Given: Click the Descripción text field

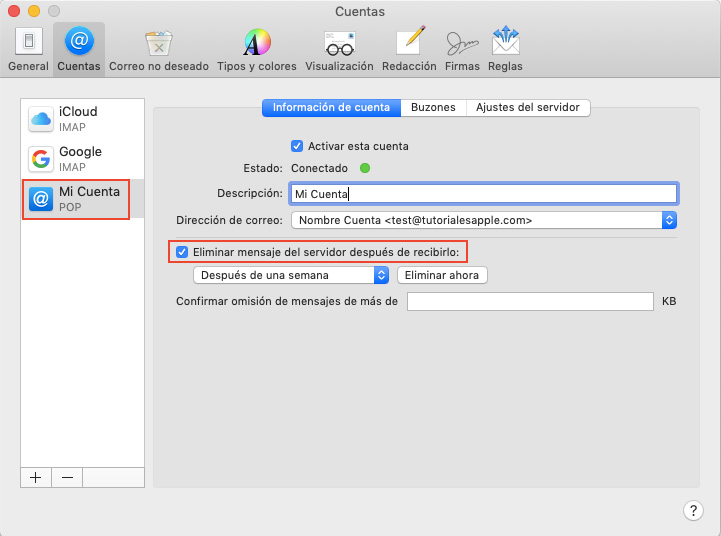Looking at the screenshot, I should [x=484, y=194].
